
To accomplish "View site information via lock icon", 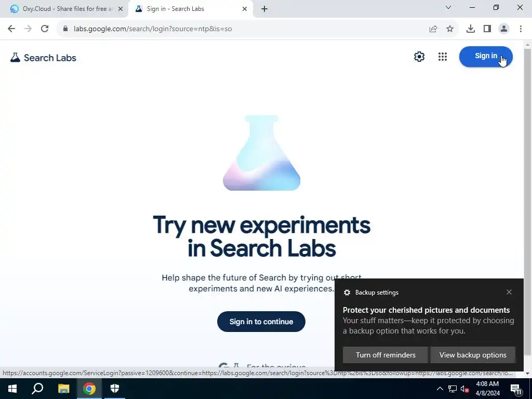I will point(65,29).
